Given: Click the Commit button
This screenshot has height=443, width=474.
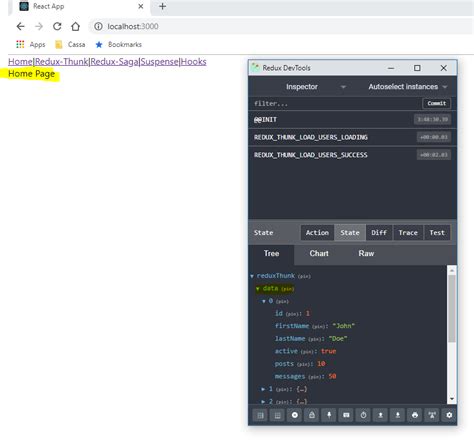Looking at the screenshot, I should pyautogui.click(x=436, y=103).
